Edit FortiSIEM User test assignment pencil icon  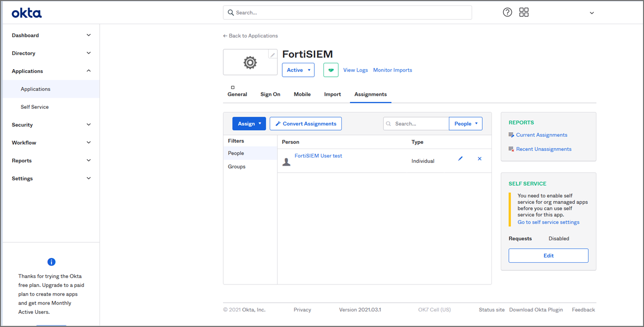460,159
